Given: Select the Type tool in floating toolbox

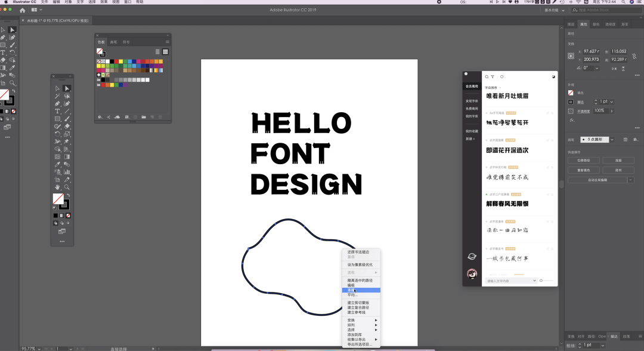Looking at the screenshot, I should click(58, 111).
